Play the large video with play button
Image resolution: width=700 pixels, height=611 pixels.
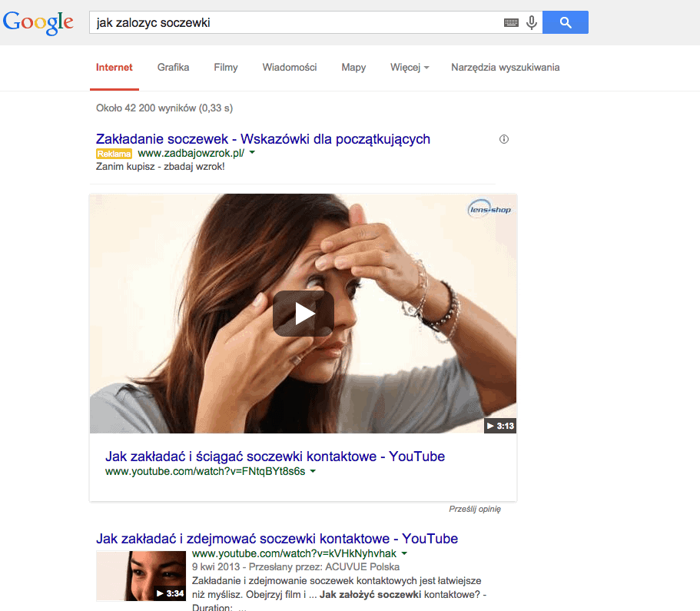304,314
